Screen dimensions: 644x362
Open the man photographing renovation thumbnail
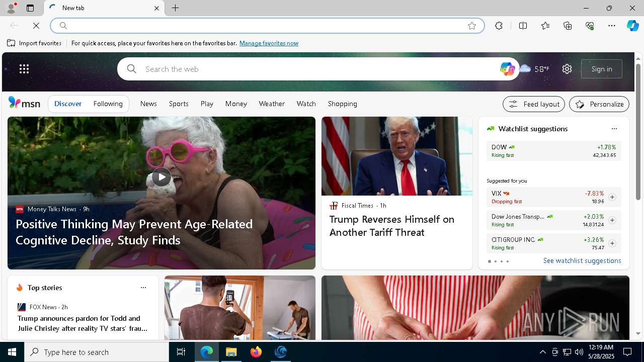pos(239,308)
